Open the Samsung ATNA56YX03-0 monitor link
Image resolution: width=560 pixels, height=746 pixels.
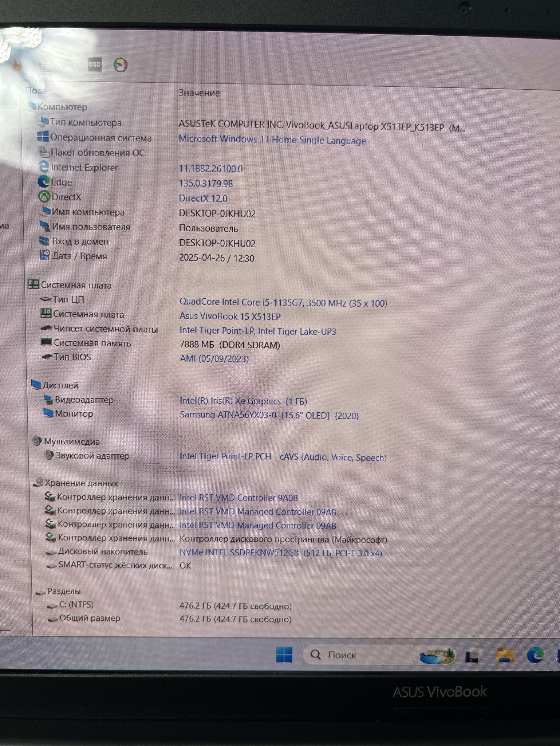click(269, 415)
